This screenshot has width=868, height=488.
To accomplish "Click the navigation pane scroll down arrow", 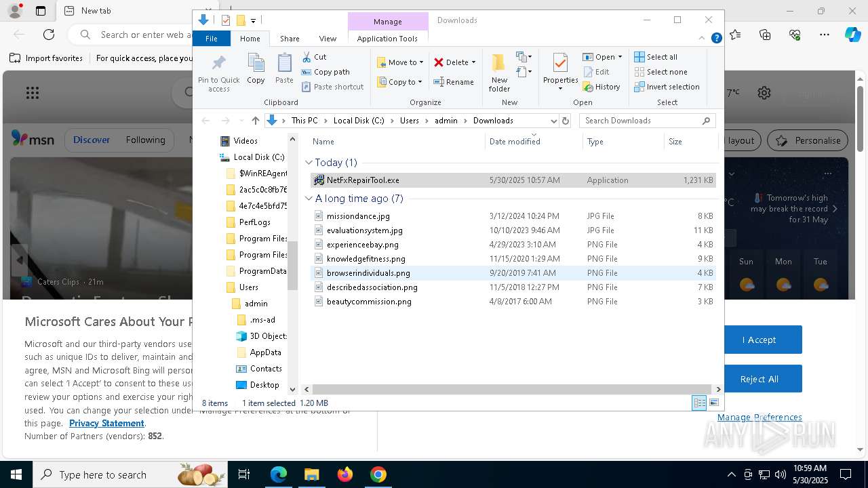I will [x=293, y=389].
